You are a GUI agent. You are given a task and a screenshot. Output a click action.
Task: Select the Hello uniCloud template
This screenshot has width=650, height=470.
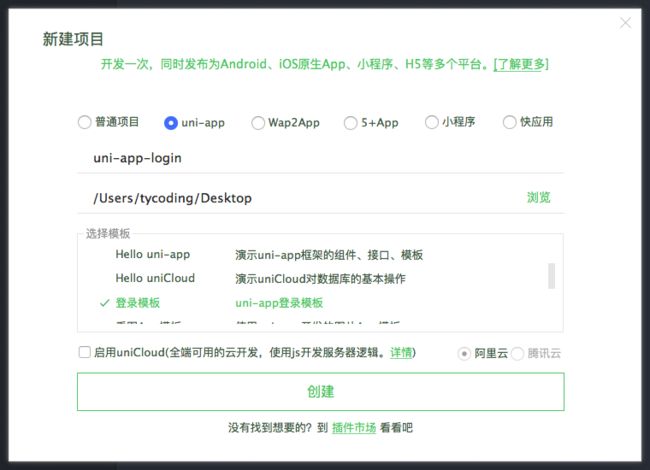(155, 278)
